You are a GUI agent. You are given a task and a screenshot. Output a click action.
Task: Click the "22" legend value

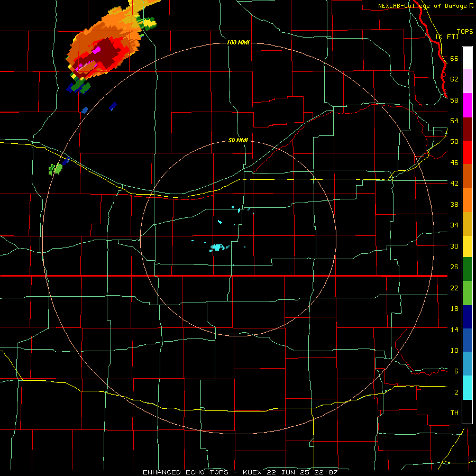[454, 288]
